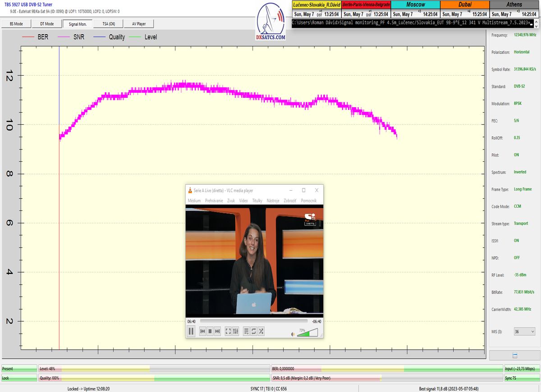The image size is (541, 392).
Task: Click the VLC playback seek bar
Action: 253,321
